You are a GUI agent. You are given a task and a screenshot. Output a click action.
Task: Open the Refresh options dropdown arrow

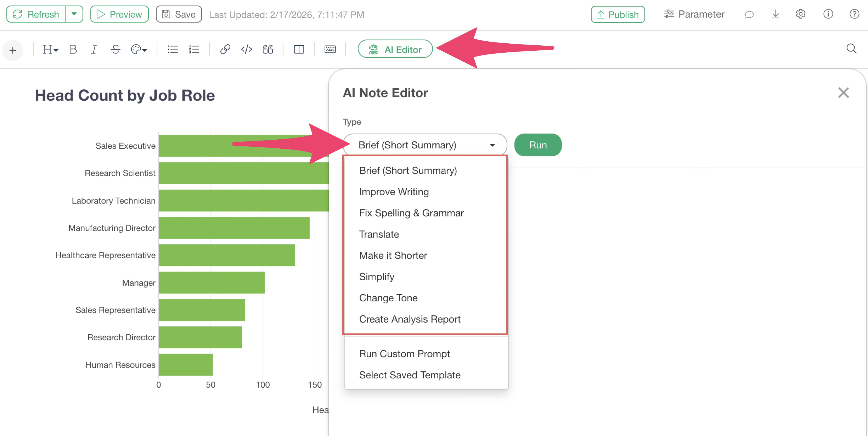74,14
